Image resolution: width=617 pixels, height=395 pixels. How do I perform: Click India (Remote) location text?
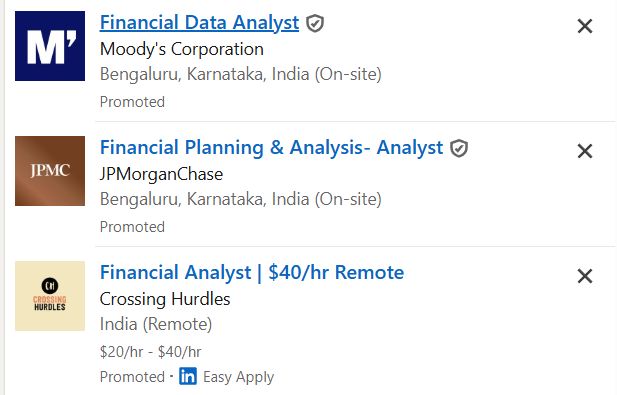[156, 325]
